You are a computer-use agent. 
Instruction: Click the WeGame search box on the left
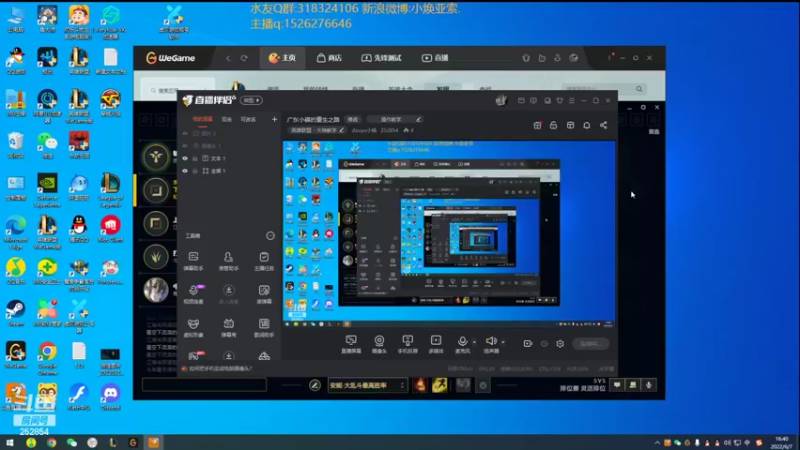[x=177, y=90]
